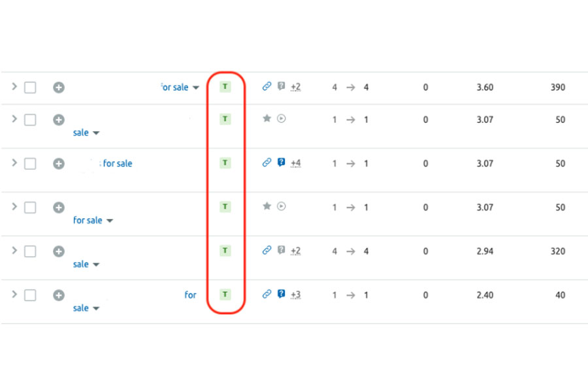Click the link icon in 2.94 row
588x392 pixels.
(267, 250)
